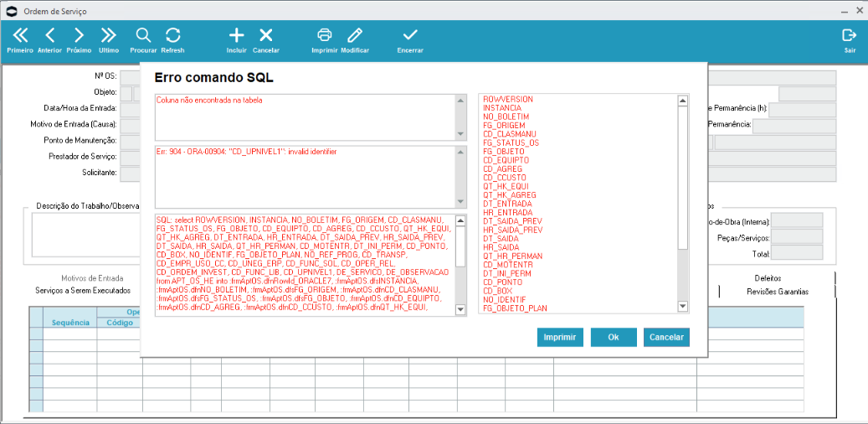Viewport: 868px width, 424px height.
Task: Select DT_INI_PERM in column list
Action: click(507, 273)
